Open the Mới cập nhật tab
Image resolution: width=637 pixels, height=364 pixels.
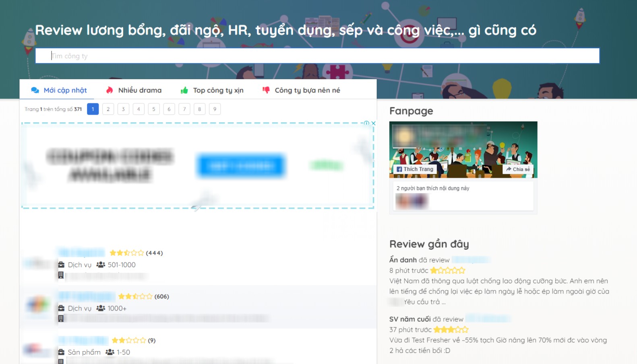coord(59,90)
